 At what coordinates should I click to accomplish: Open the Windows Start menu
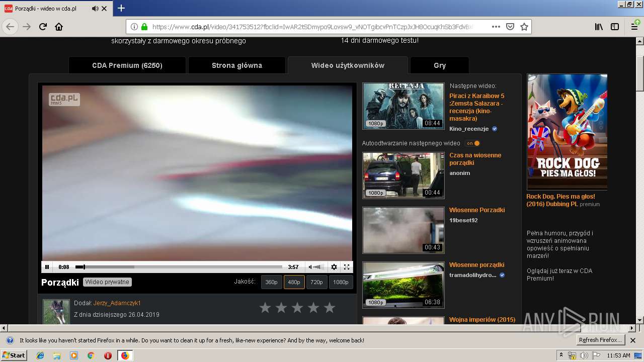(x=14, y=355)
